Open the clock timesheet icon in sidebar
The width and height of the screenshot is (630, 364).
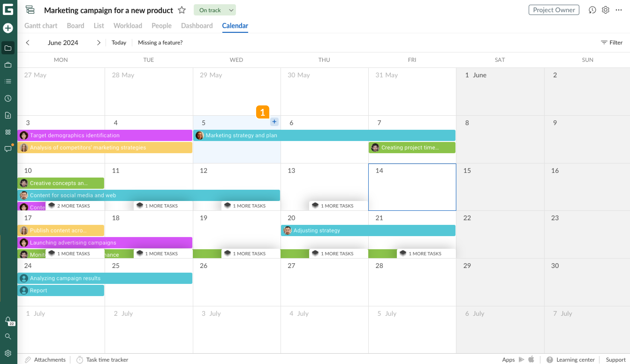8,98
